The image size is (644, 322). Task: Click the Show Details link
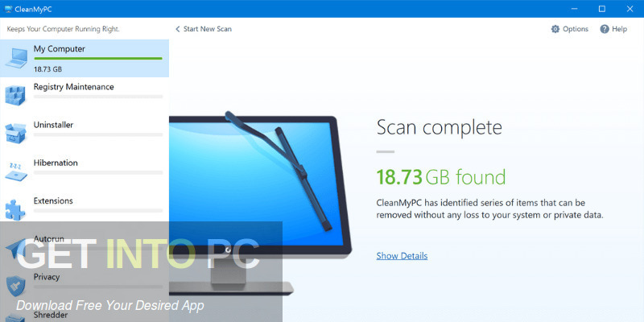402,256
